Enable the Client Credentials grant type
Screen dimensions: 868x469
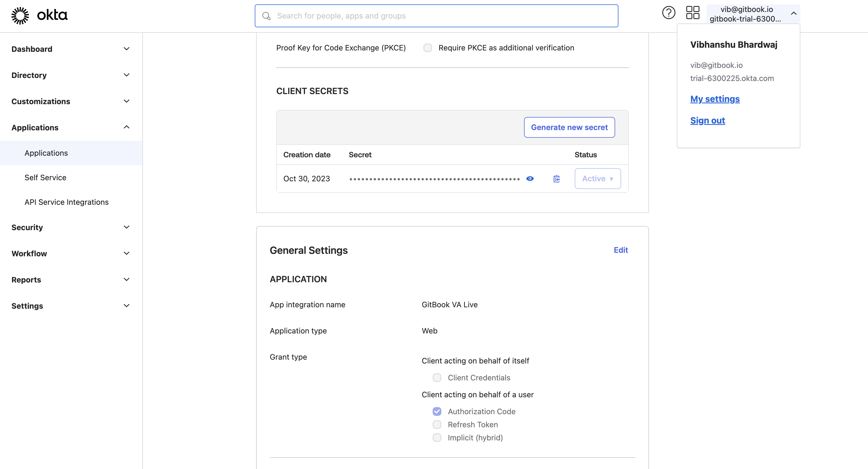point(437,378)
